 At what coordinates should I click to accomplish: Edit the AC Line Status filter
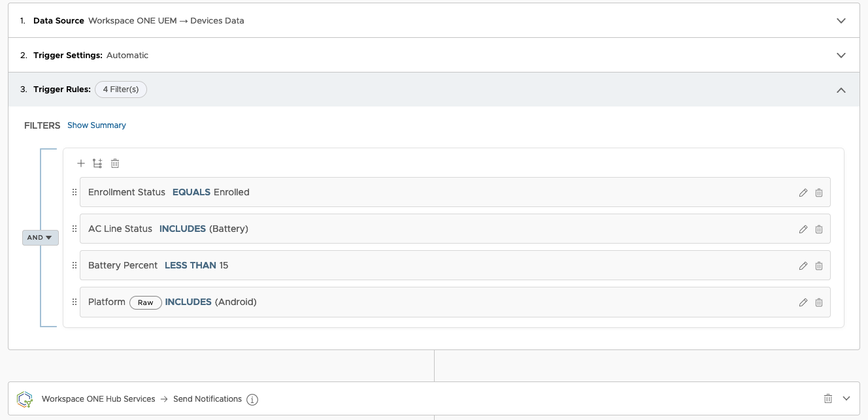click(x=803, y=229)
